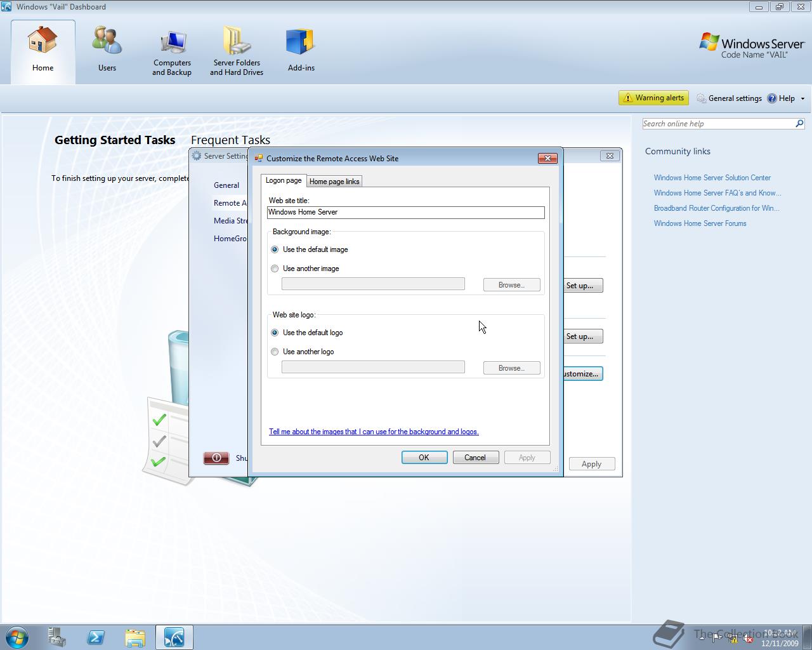Viewport: 812px width, 650px height.
Task: Click the Web site title field
Action: pyautogui.click(x=406, y=213)
